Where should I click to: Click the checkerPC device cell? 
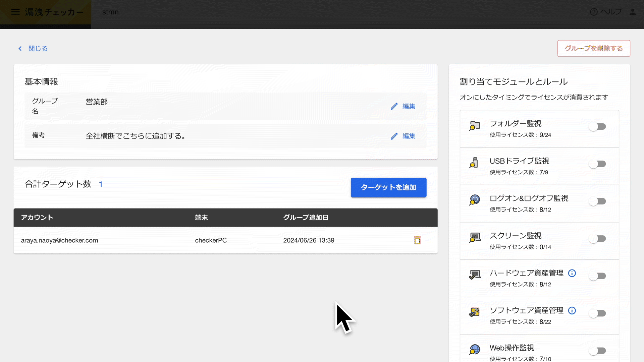[211, 240]
